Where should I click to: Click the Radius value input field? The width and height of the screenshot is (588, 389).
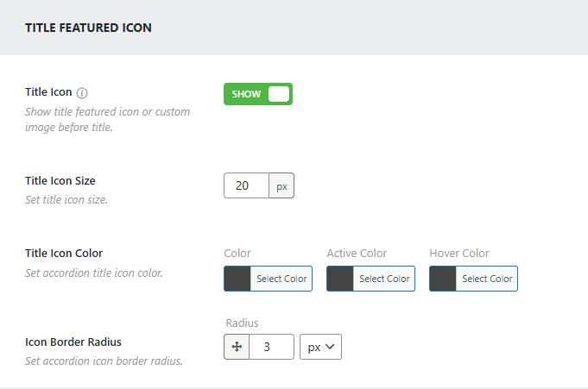click(x=271, y=347)
